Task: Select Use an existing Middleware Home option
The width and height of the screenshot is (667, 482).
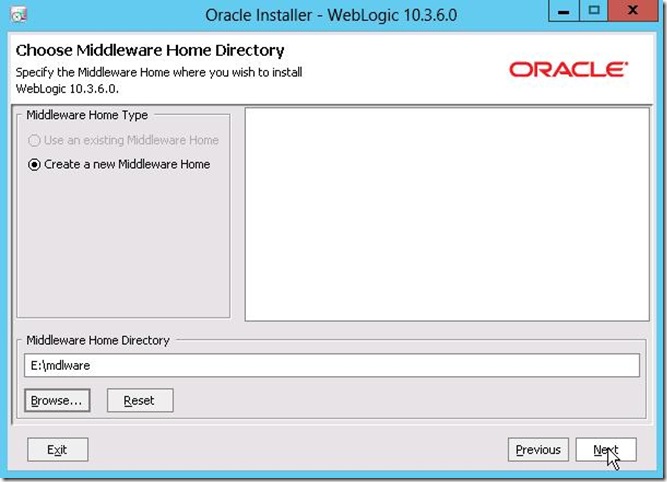Action: (x=123, y=140)
